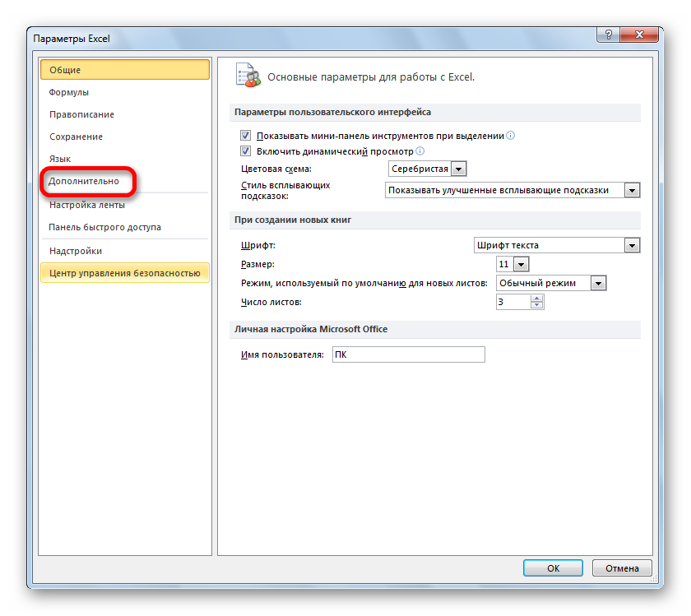Select Панель быстрого доступа
The width and height of the screenshot is (691, 616).
[x=125, y=227]
